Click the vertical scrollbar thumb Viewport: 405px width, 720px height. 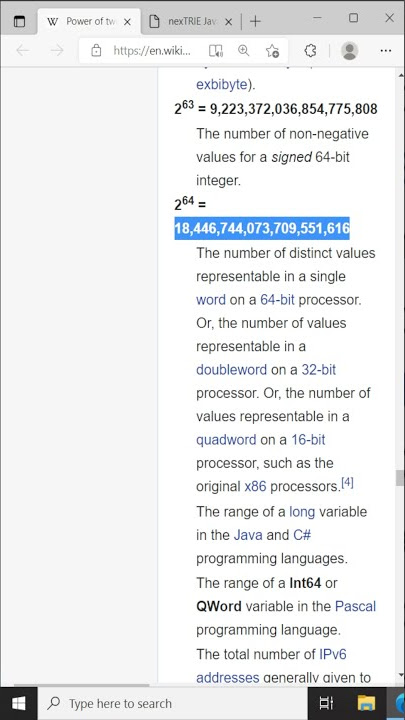(x=400, y=478)
